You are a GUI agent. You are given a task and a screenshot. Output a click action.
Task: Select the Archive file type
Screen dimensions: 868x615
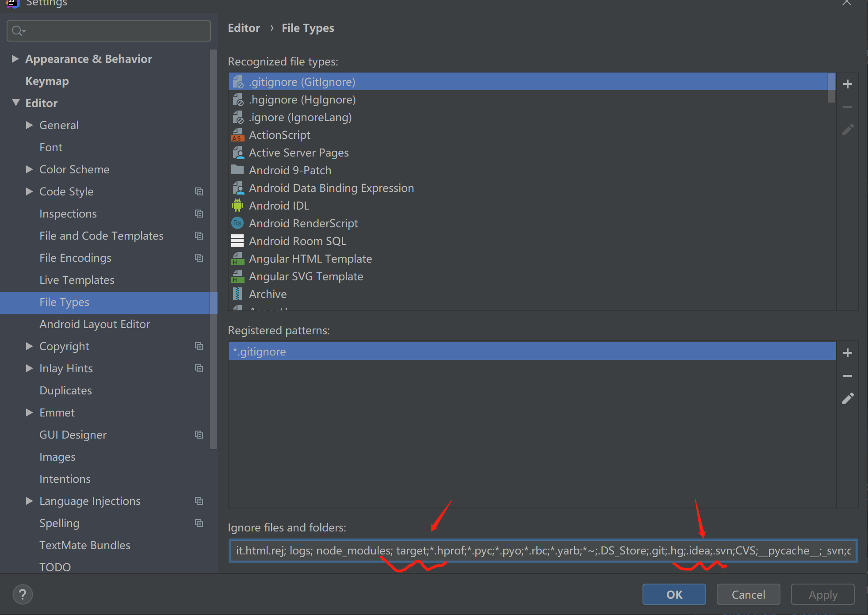pyautogui.click(x=268, y=294)
